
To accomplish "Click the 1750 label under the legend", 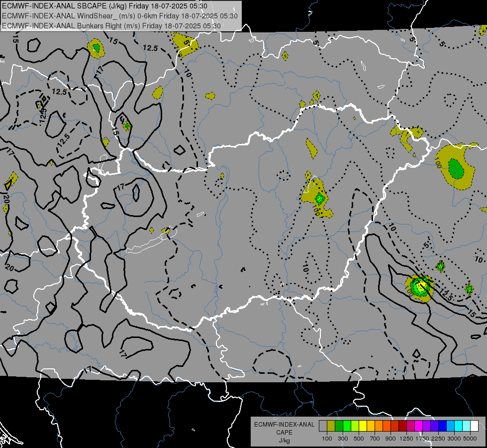I will pos(422,439).
